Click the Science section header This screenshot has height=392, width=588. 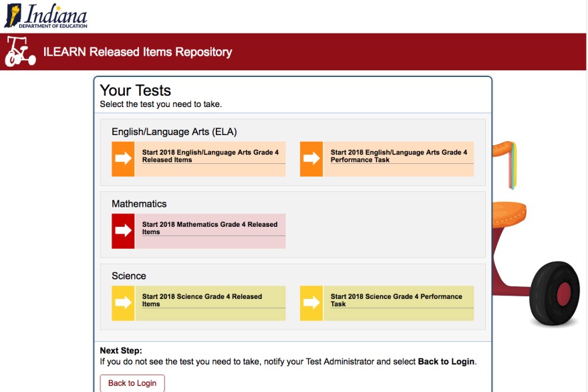(x=129, y=276)
